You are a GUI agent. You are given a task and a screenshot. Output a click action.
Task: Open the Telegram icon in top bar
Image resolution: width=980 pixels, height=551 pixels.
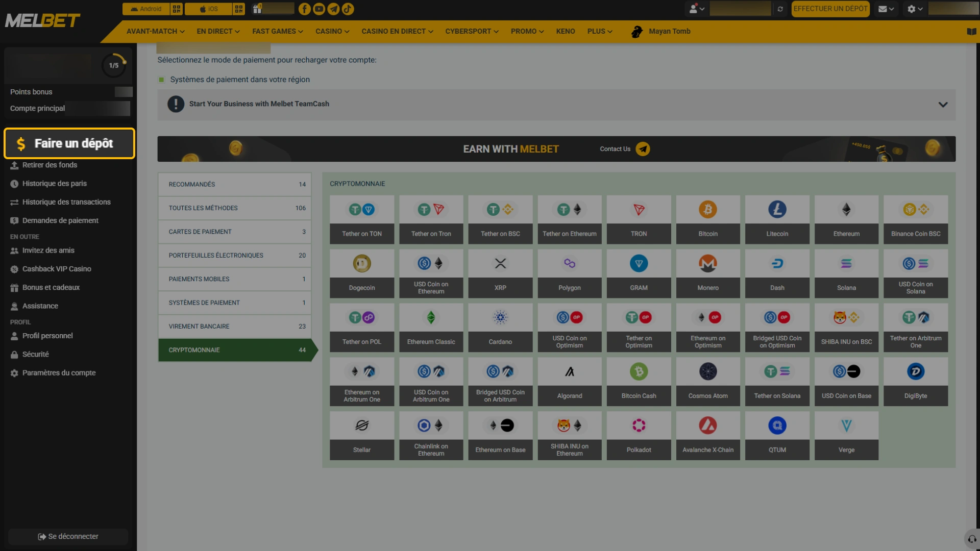pos(333,9)
